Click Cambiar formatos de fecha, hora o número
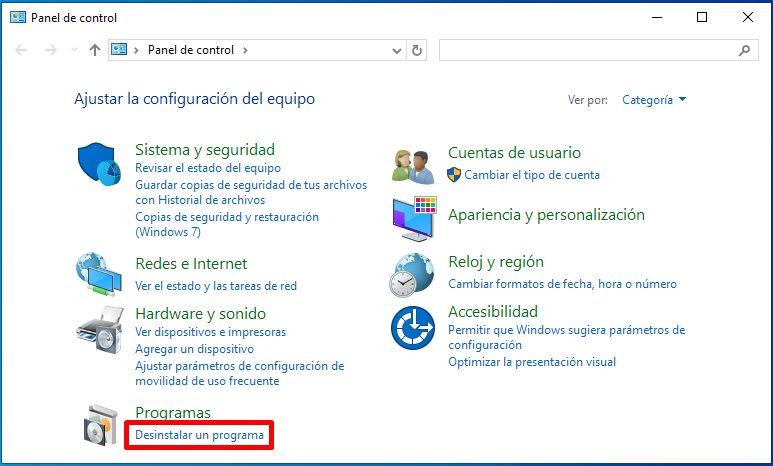The height and width of the screenshot is (466, 773). click(562, 284)
